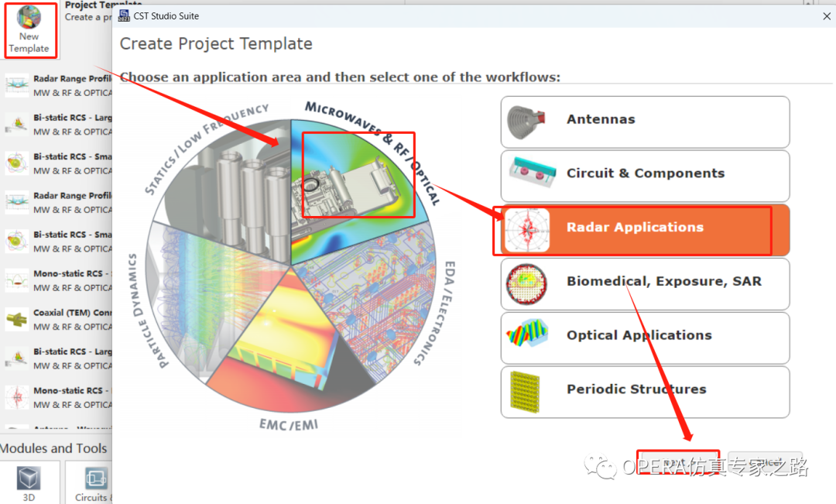This screenshot has height=504, width=836.
Task: Open the 3D module
Action: pos(29,484)
